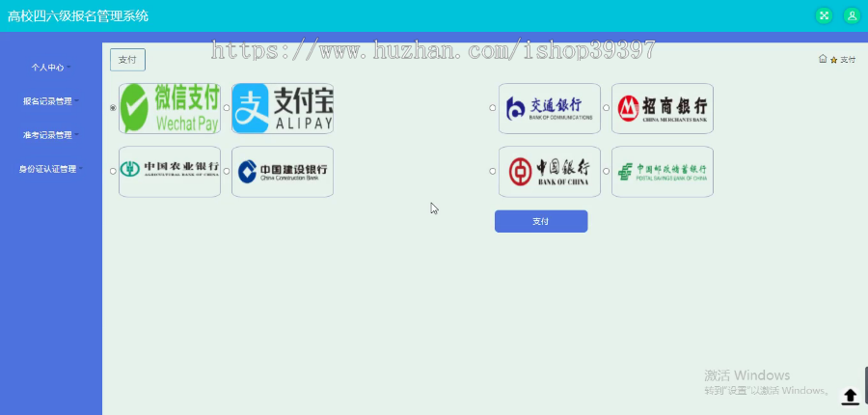Click the Bank of Communications logo

[x=550, y=109]
